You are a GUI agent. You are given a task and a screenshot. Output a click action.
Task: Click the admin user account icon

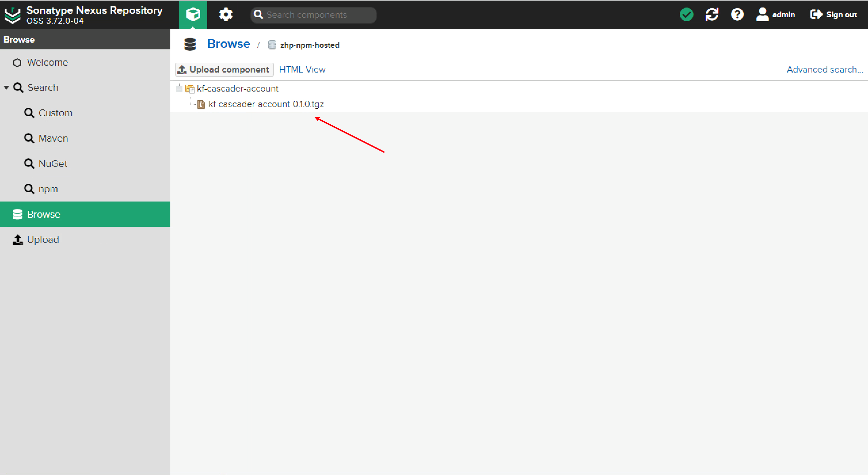pos(762,14)
